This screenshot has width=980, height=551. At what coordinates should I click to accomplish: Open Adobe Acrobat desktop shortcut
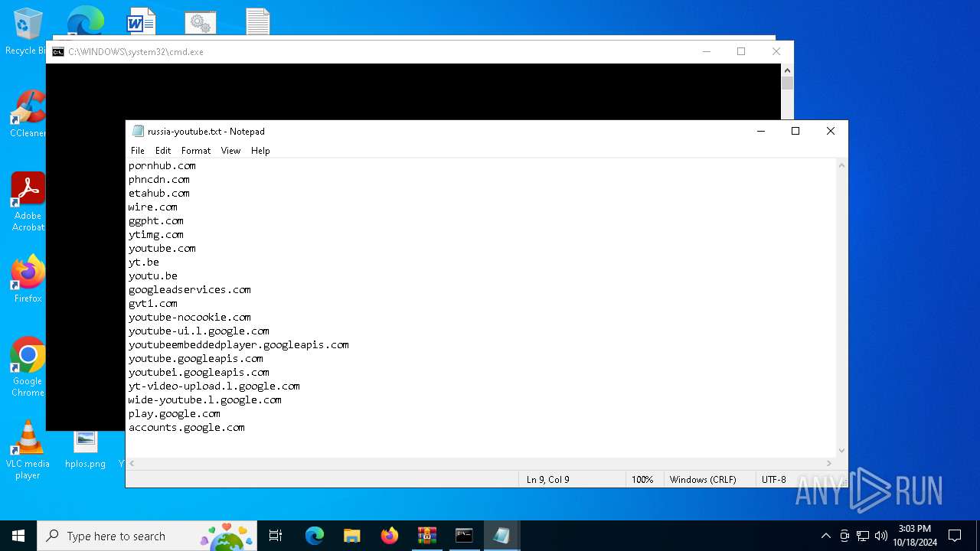[28, 202]
